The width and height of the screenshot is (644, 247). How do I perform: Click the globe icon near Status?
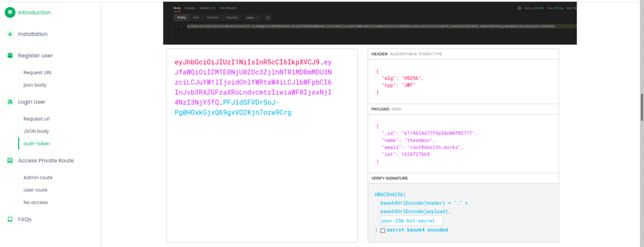click(519, 8)
